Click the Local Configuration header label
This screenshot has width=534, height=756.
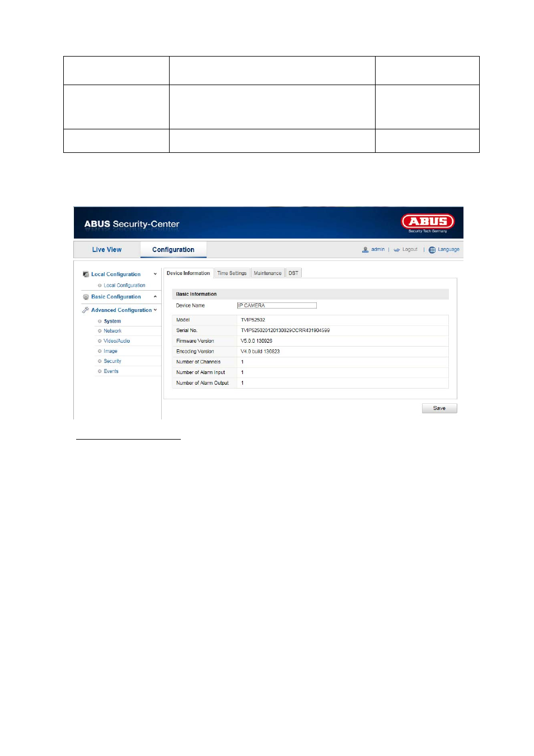tap(116, 274)
